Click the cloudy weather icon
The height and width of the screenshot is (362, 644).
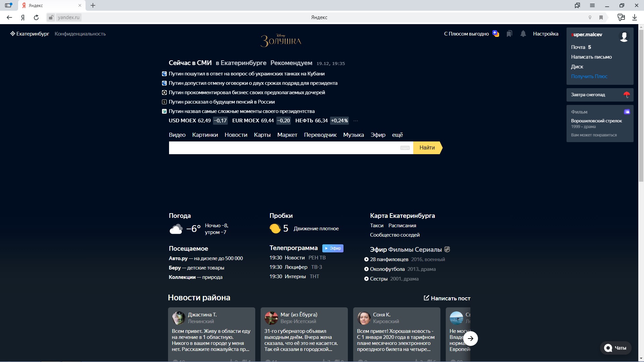(176, 229)
